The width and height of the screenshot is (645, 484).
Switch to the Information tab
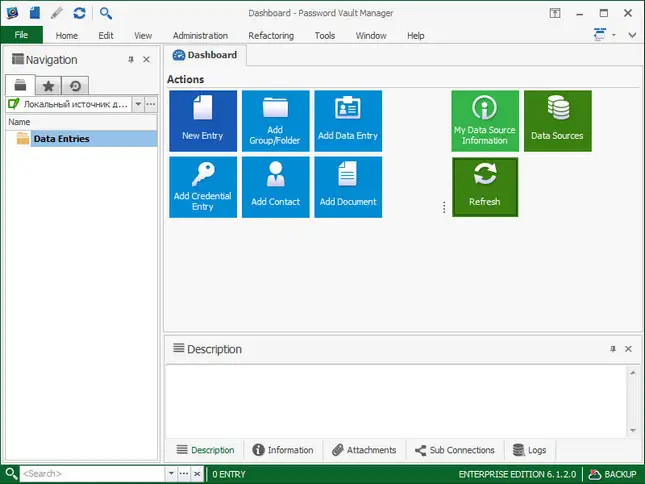(283, 450)
